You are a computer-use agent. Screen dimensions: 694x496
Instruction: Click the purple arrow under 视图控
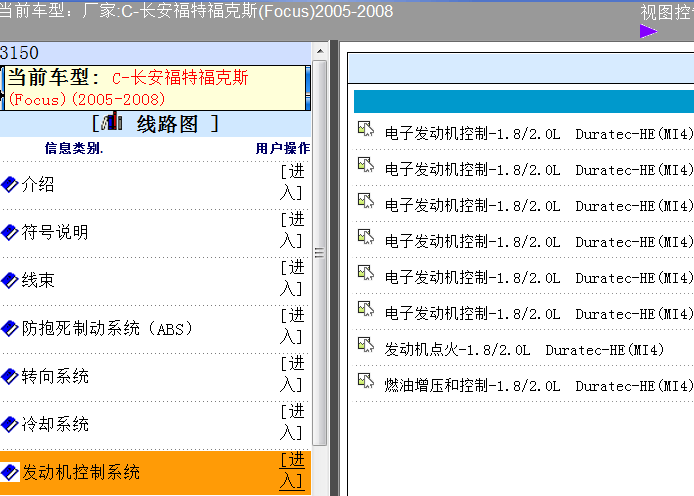(x=648, y=31)
